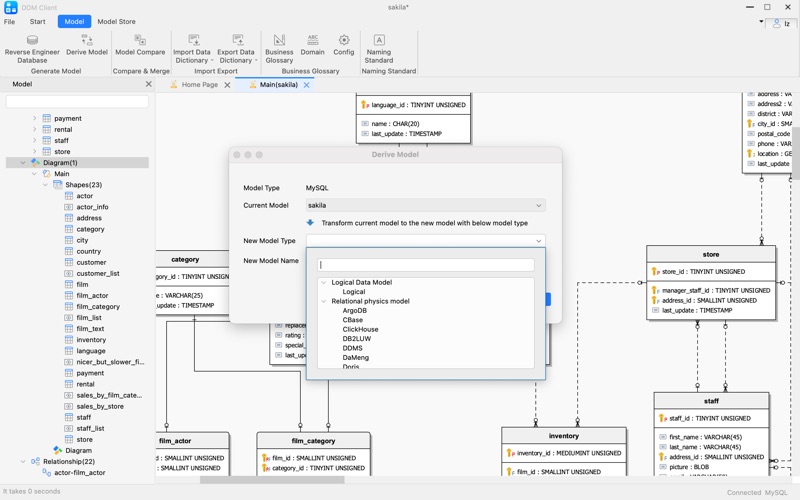Open Export Data Dictionary
Screen dimensions: 800x500
coord(236,49)
